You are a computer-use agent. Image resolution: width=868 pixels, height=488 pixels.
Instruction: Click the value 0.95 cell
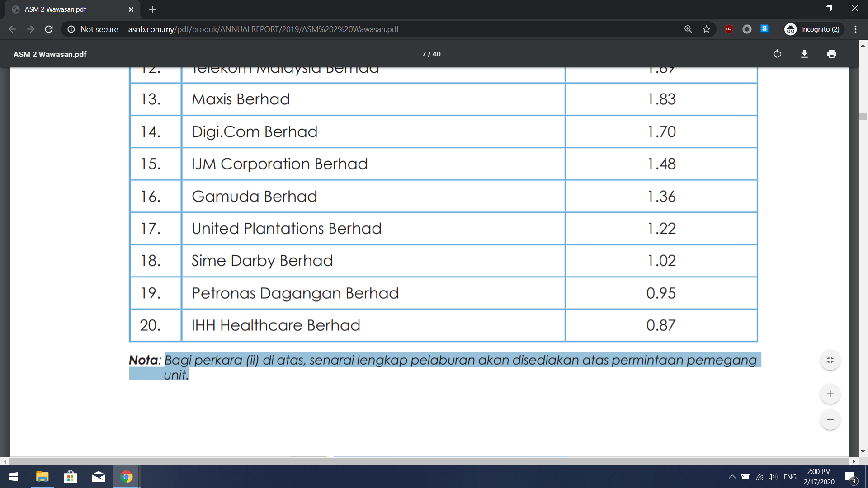coord(661,293)
